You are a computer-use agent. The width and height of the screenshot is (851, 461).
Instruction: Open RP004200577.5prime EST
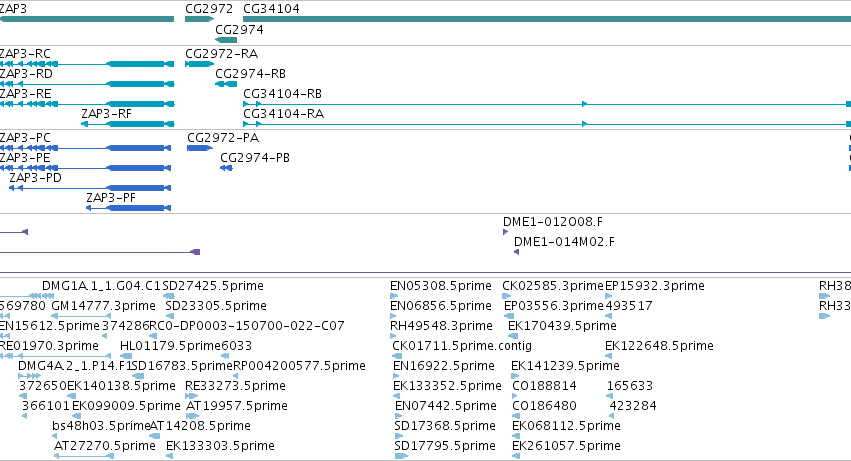236,376
